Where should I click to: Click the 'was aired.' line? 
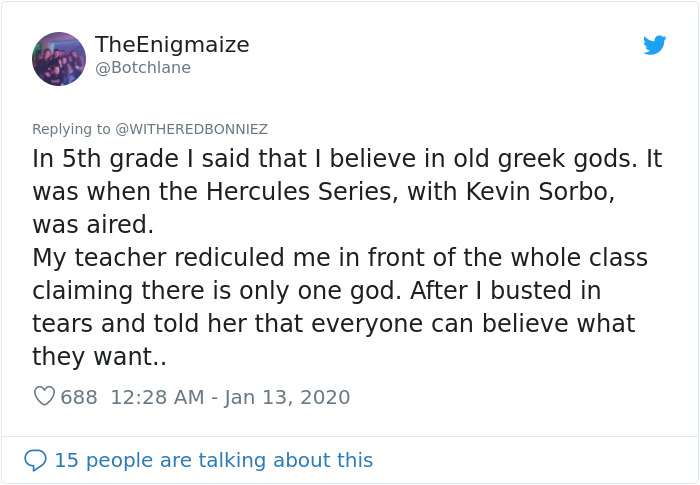pos(99,224)
